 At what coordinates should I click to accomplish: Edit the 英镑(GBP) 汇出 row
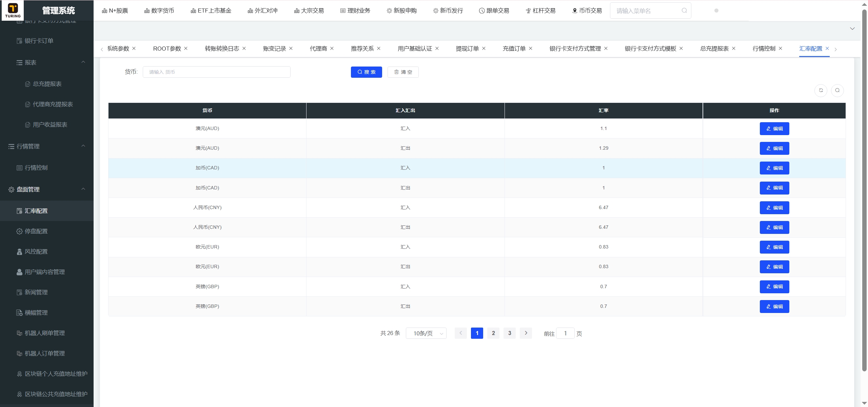774,307
